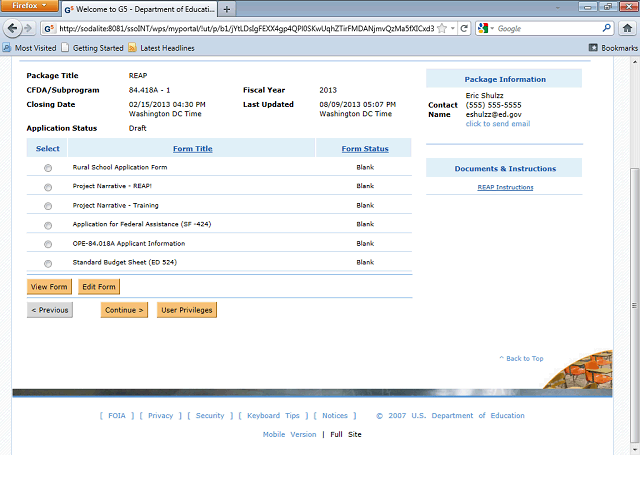Go back with the browser back arrow
Screen dimensions: 640x480
pyautogui.click(x=12, y=28)
